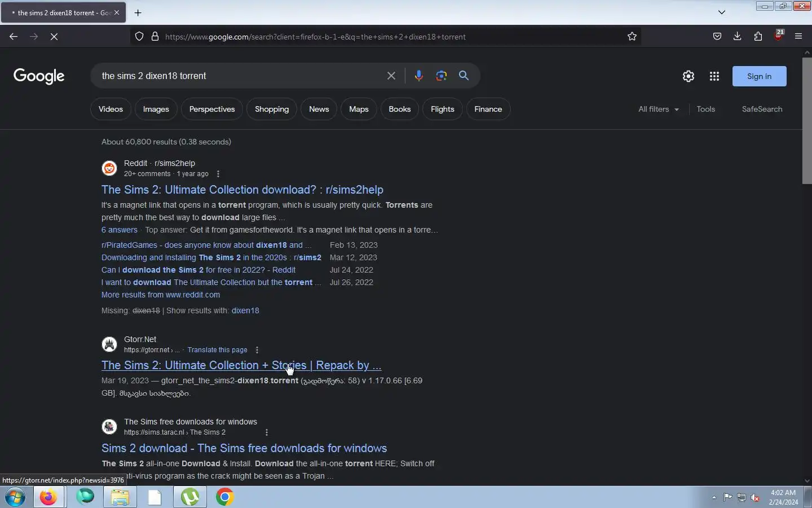Click muted volume icon in tray
812x508 pixels.
click(x=756, y=497)
